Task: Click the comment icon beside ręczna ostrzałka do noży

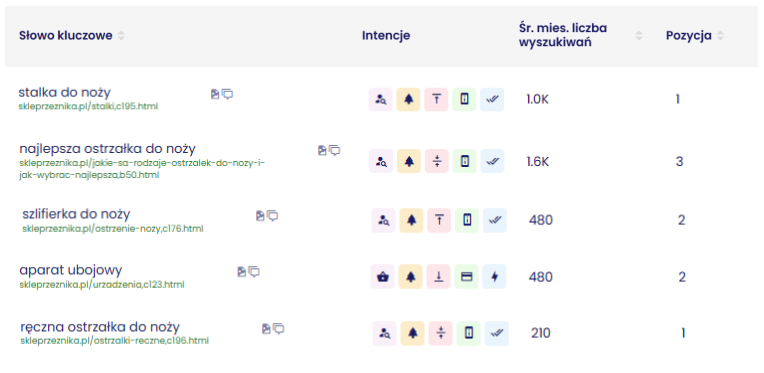Action: pos(278,329)
